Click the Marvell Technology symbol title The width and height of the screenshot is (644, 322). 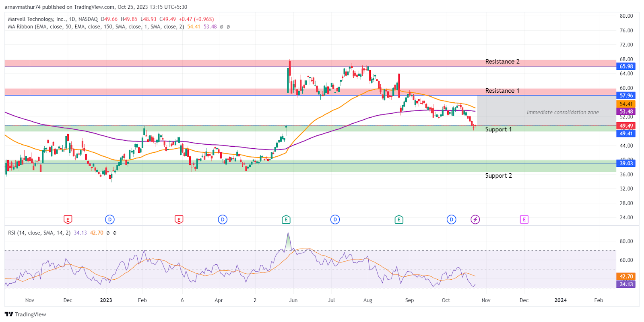pyautogui.click(x=53, y=19)
